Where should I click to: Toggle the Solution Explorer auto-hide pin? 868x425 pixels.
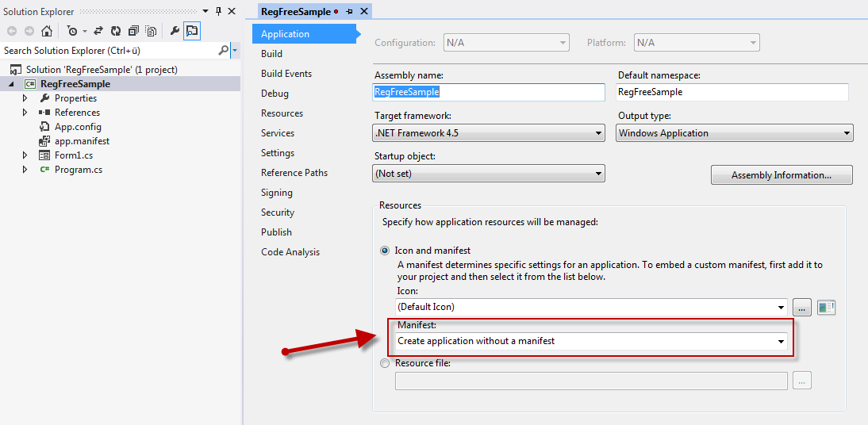(219, 11)
